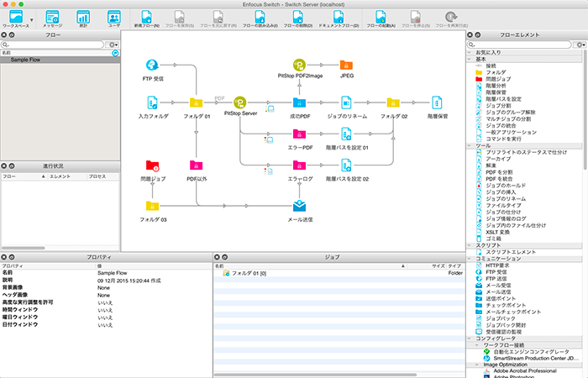Start the flow with フローの起動

pos(381,18)
